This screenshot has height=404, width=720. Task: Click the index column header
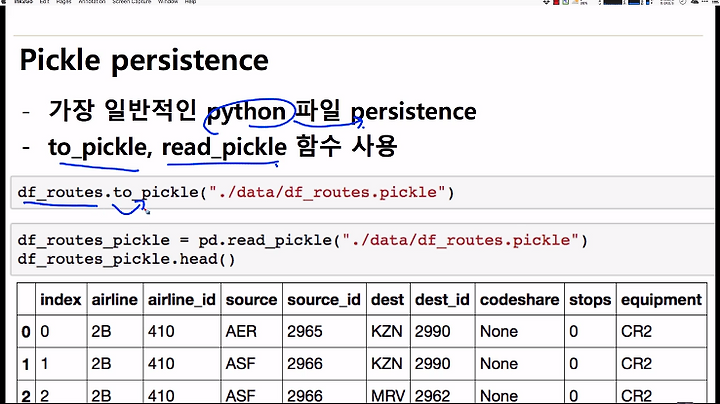(x=61, y=300)
